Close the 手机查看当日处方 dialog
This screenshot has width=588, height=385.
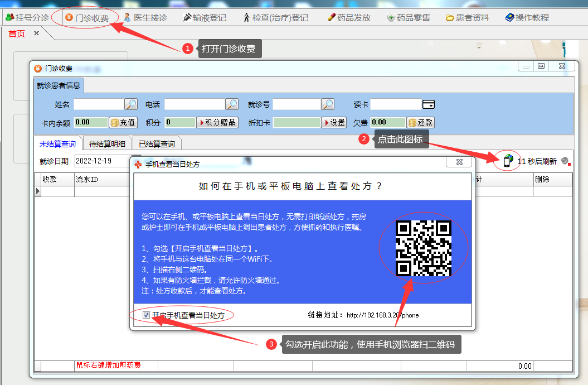coord(459,162)
